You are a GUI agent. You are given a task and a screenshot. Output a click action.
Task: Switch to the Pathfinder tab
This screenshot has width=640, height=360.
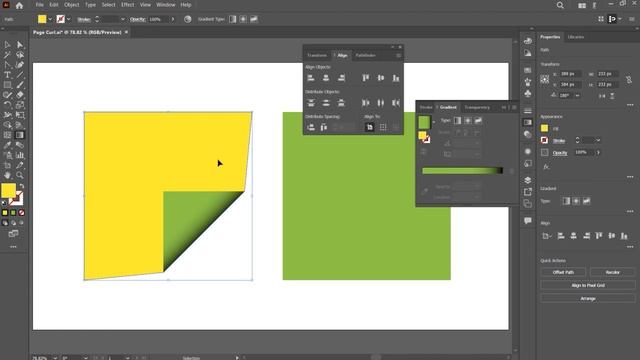tap(365, 56)
